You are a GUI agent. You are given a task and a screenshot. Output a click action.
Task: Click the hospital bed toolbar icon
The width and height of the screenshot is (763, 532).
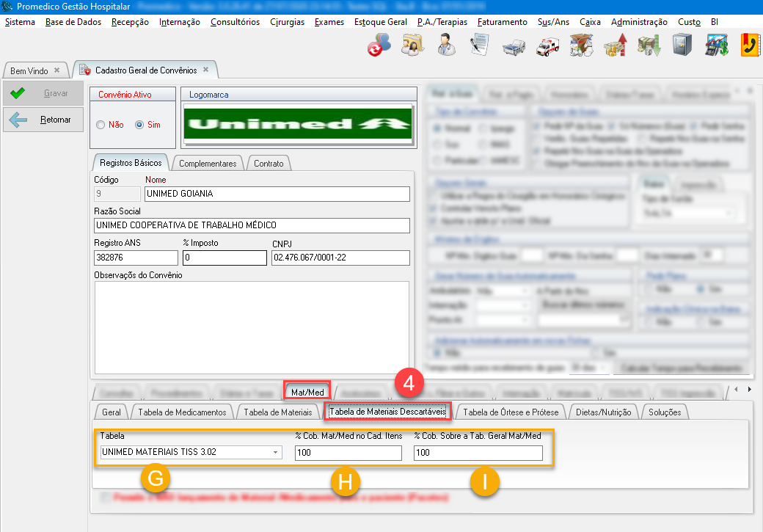pos(514,46)
